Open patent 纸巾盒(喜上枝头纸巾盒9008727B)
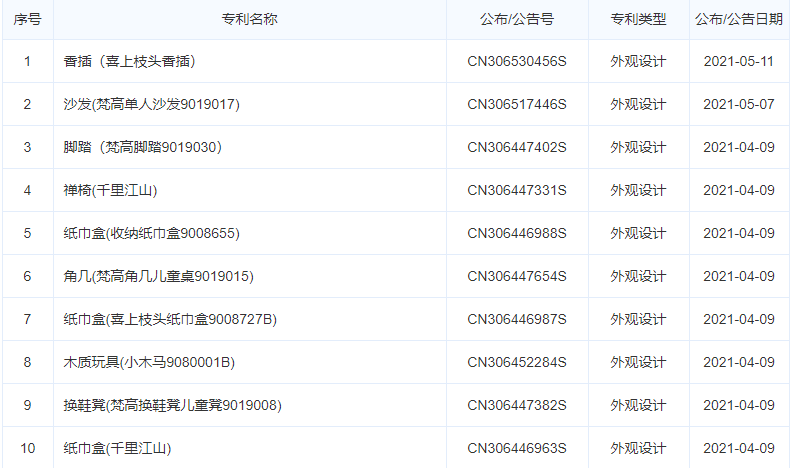This screenshot has width=790, height=468. (x=170, y=319)
